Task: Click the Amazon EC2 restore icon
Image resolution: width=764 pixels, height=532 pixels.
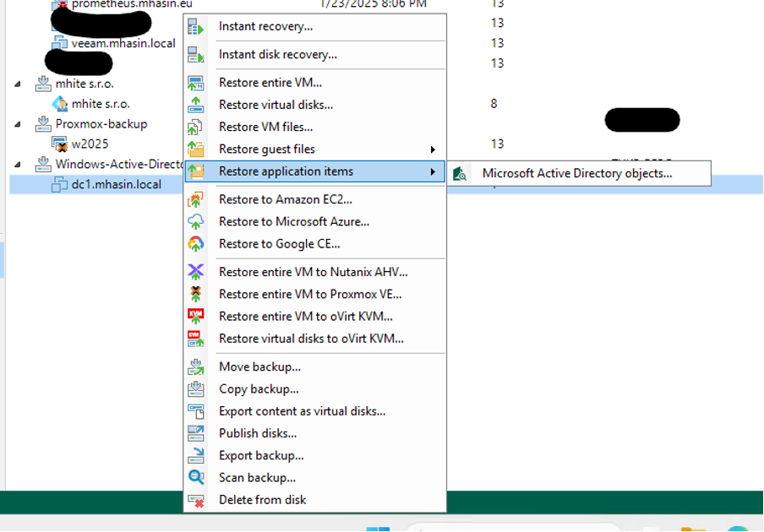Action: [x=196, y=199]
